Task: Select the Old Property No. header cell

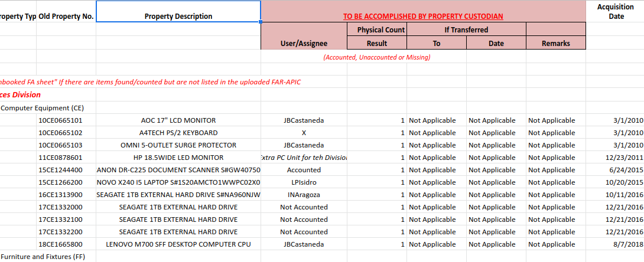Action: tap(66, 17)
